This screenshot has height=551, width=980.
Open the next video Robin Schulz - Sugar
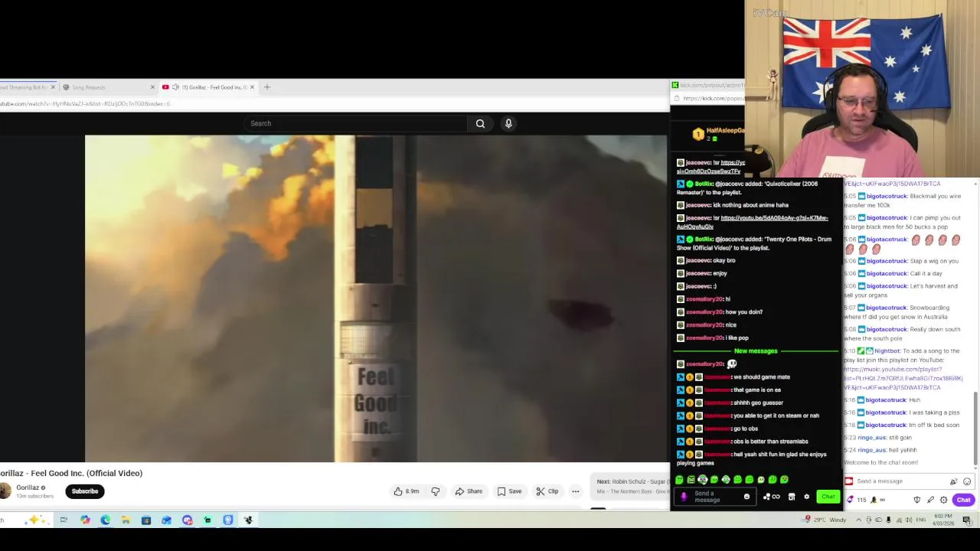[632, 486]
